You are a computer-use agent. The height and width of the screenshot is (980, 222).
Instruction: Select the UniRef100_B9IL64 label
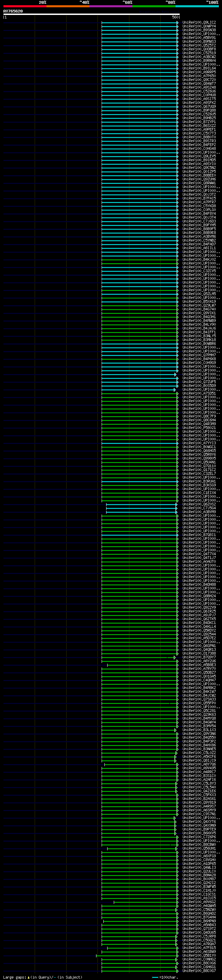[199, 68]
